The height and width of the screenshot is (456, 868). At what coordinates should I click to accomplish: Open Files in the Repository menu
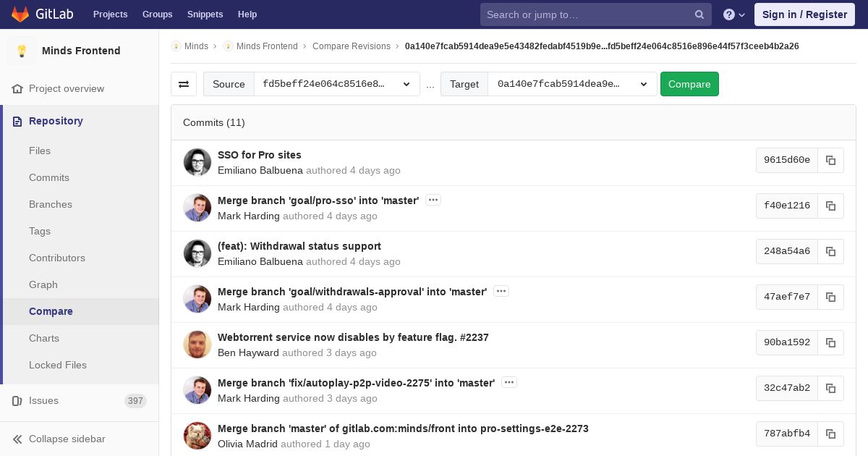click(x=40, y=151)
